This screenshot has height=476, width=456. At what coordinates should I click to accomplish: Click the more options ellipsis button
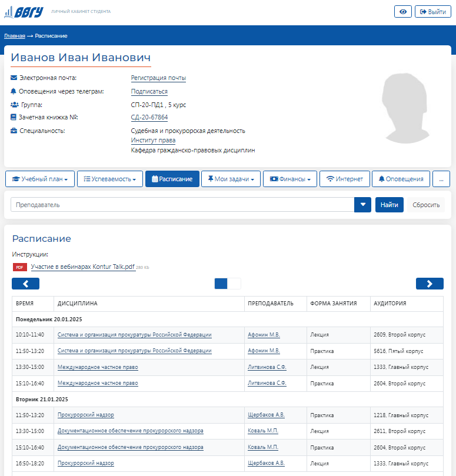pyautogui.click(x=441, y=179)
